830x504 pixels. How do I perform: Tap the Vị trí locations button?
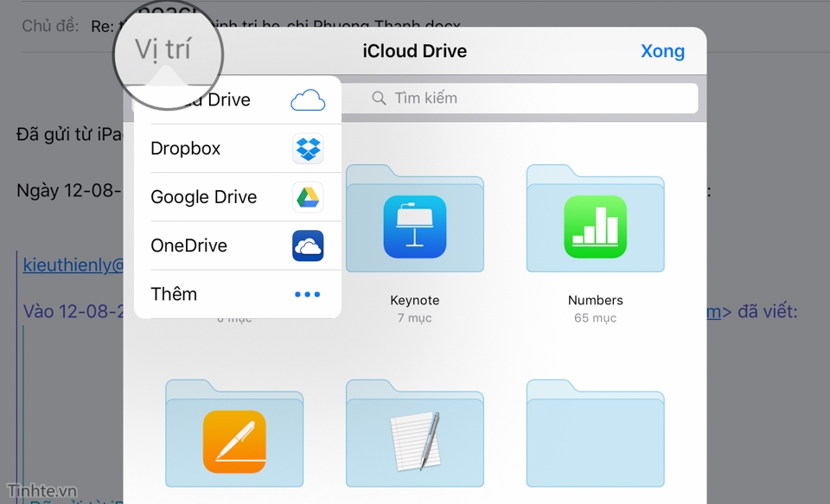(x=163, y=50)
